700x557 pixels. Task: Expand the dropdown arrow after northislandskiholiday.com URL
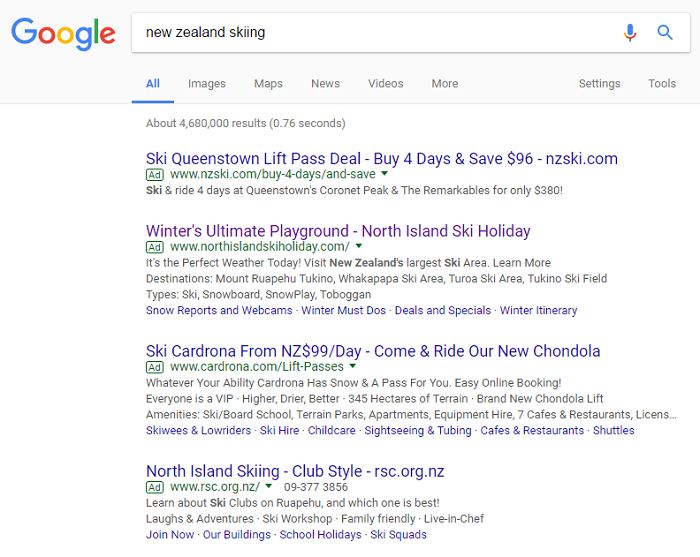359,245
